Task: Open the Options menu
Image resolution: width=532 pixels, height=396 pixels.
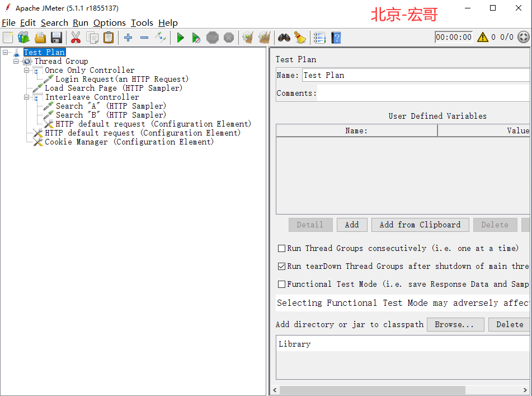Action: coord(110,23)
